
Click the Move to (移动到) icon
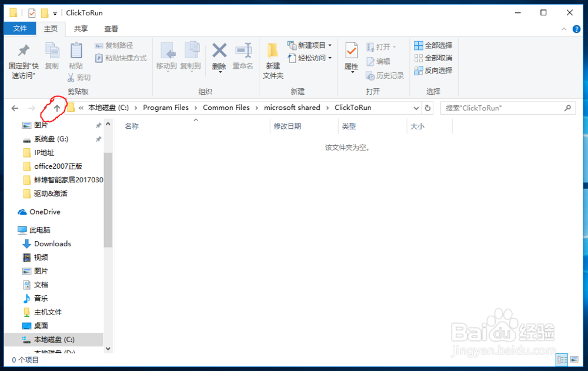167,51
